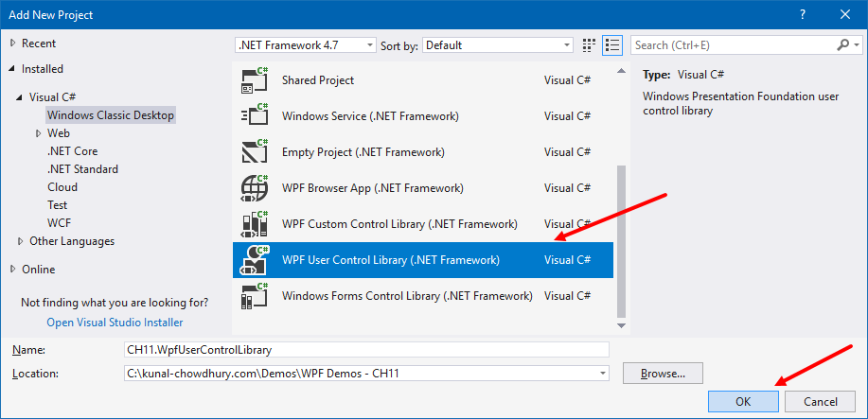The height and width of the screenshot is (419, 868).
Task: Click the project Name text field
Action: [x=366, y=349]
